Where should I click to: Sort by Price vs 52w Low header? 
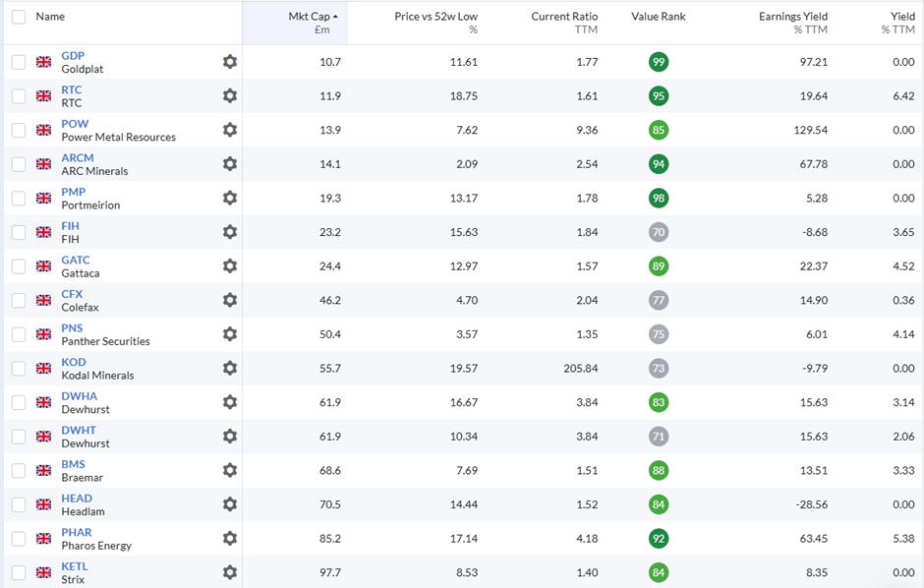click(x=436, y=17)
